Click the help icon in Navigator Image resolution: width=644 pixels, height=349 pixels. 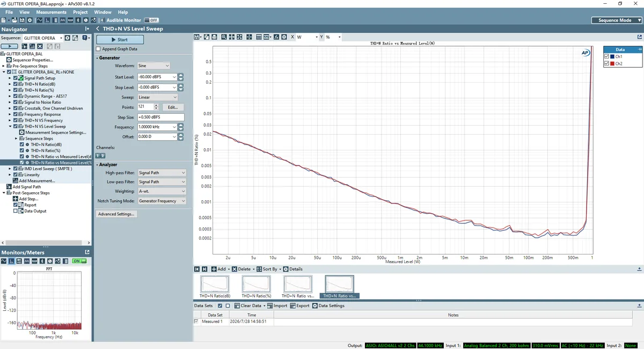[84, 38]
